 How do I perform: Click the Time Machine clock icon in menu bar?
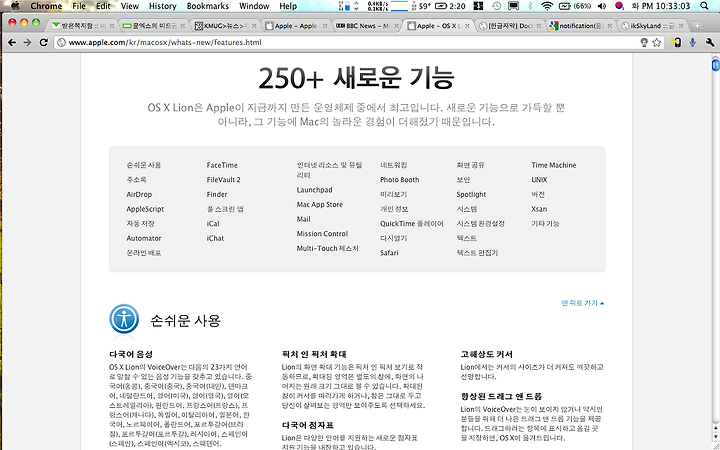pyautogui.click(x=496, y=6)
